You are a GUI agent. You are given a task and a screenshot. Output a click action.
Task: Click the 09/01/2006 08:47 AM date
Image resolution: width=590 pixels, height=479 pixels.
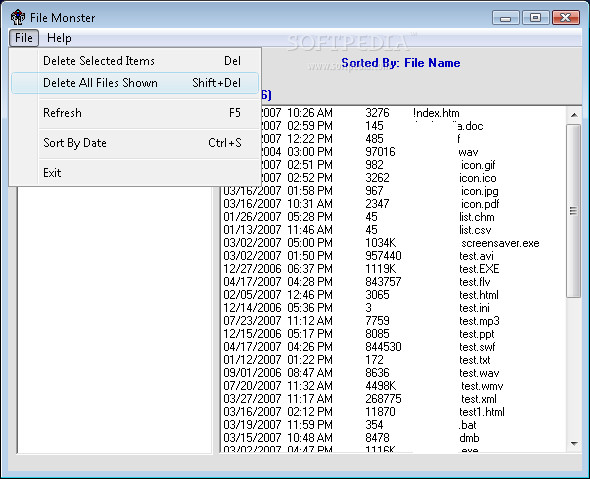[278, 373]
